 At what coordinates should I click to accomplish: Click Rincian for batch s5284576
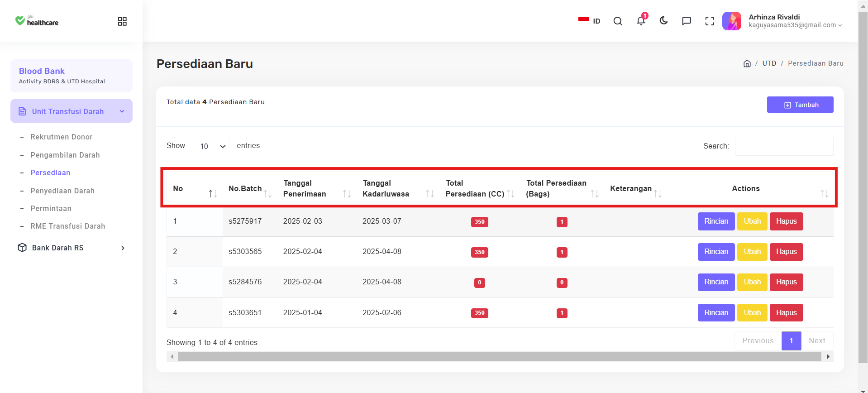click(716, 282)
